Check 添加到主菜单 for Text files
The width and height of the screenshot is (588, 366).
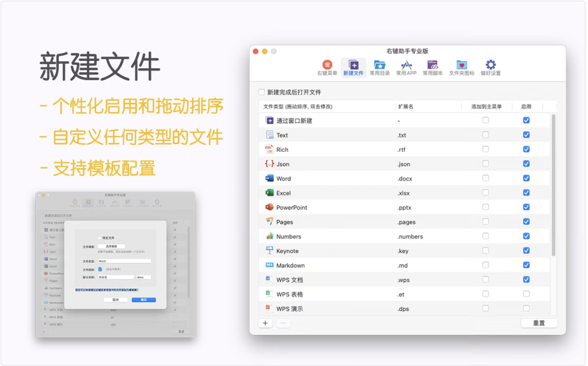(x=486, y=135)
